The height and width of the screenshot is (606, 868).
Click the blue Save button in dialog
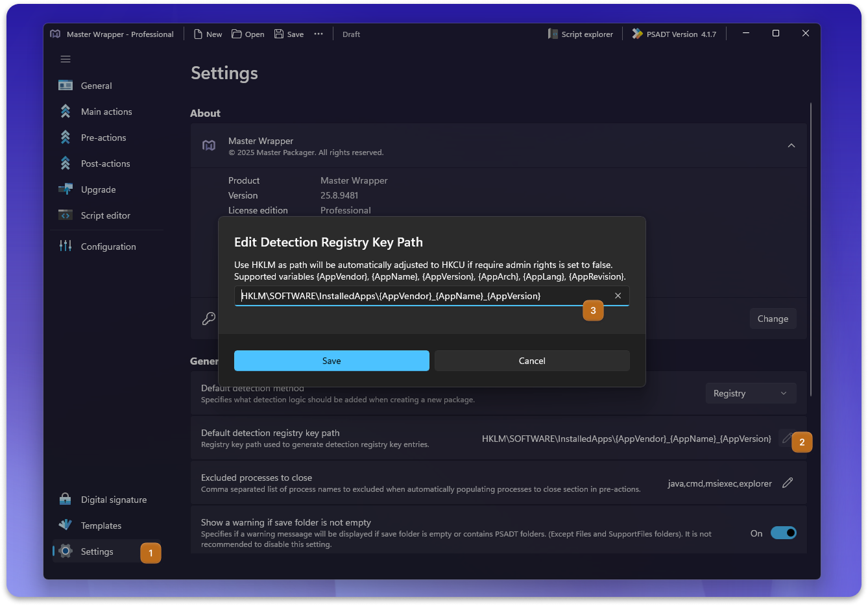point(332,361)
